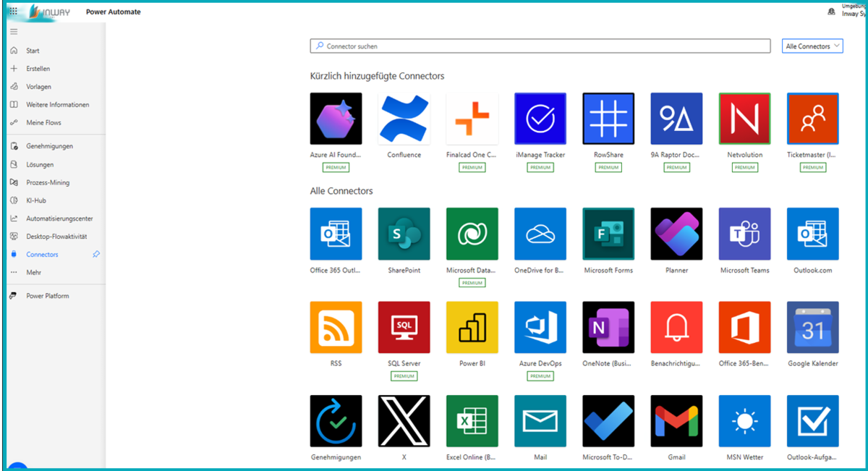Select the OneDrive for Business connector

click(540, 234)
